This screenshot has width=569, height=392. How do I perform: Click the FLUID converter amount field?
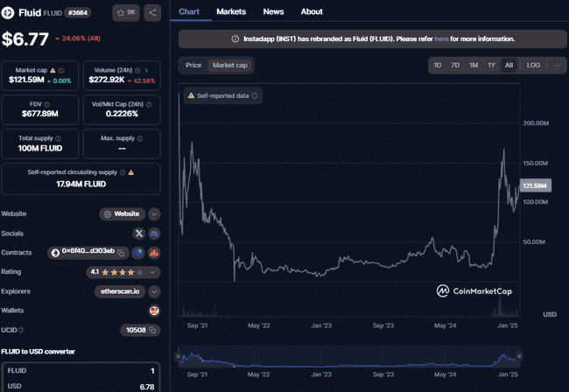[81, 371]
